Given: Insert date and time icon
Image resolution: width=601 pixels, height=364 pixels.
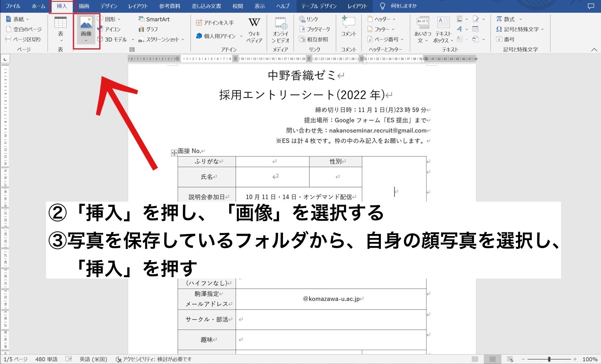Looking at the screenshot, I should (x=476, y=29).
